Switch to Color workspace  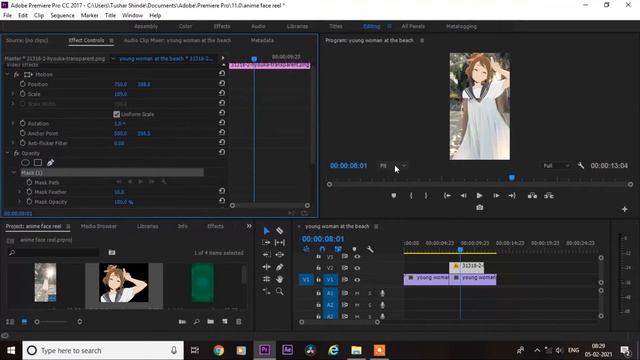coord(185,26)
